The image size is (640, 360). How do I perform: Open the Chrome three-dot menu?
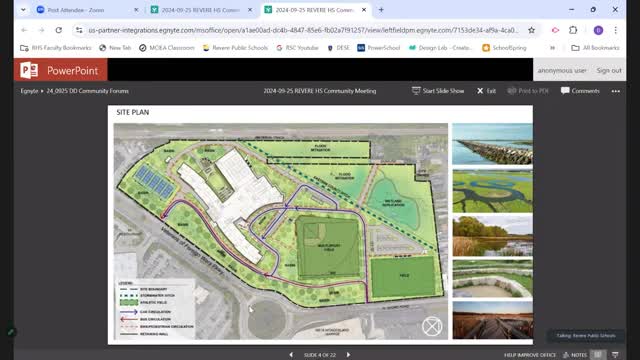pos(616,30)
